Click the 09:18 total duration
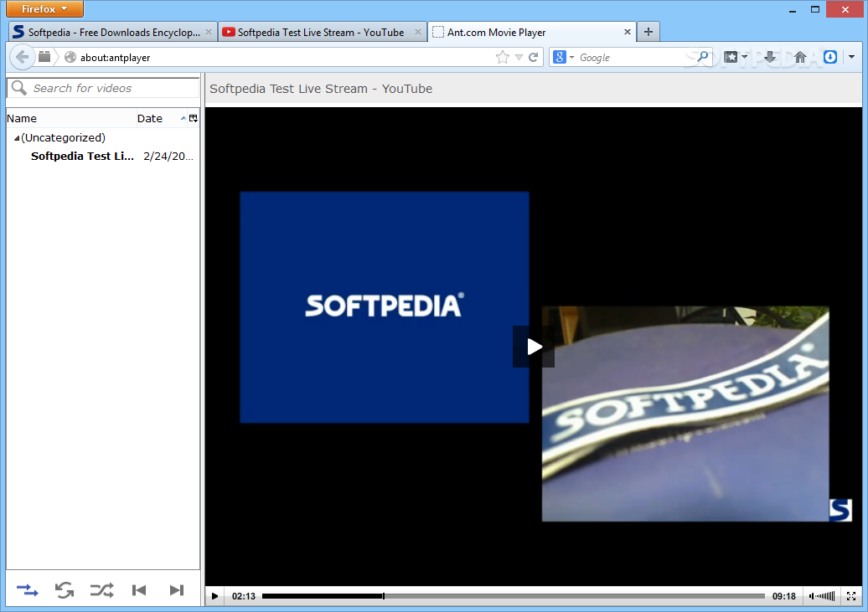 pyautogui.click(x=784, y=596)
